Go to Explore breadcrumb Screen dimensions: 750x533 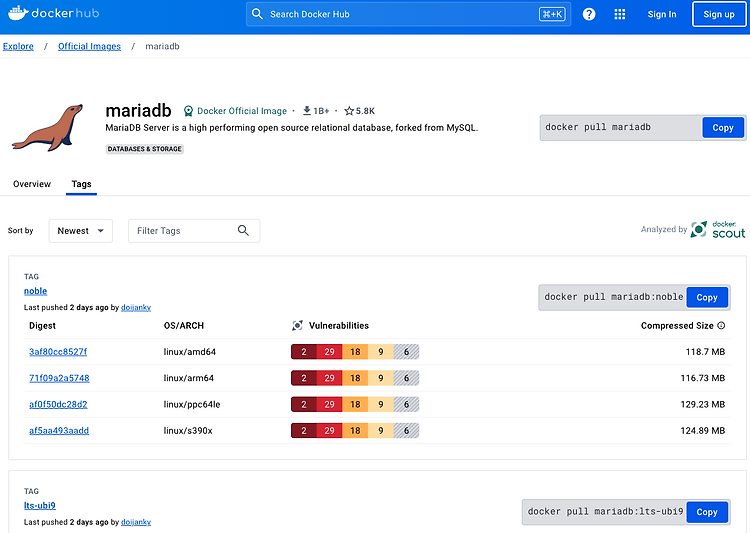coord(18,46)
